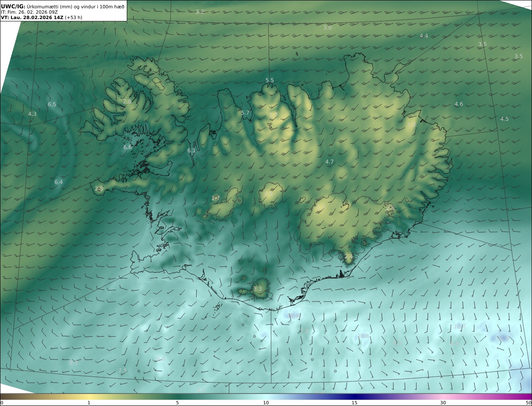The width and height of the screenshot is (532, 406).
Task: Click the 6.6 value on the map
Action: [128, 147]
